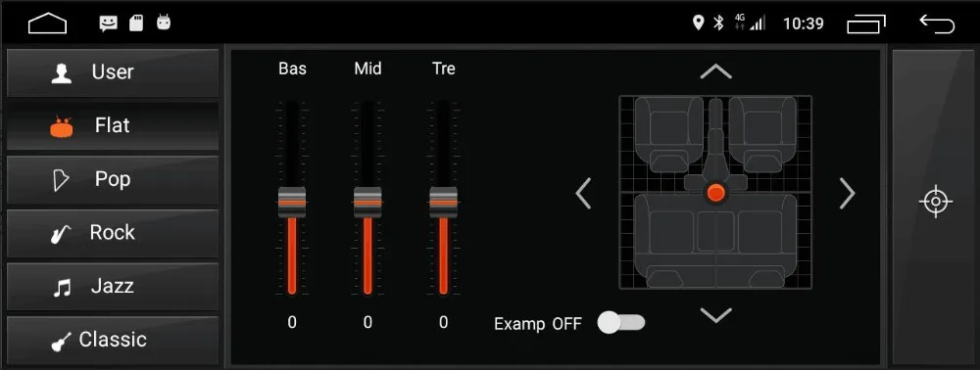The width and height of the screenshot is (980, 370).
Task: Tap the location pin status icon
Action: click(699, 23)
